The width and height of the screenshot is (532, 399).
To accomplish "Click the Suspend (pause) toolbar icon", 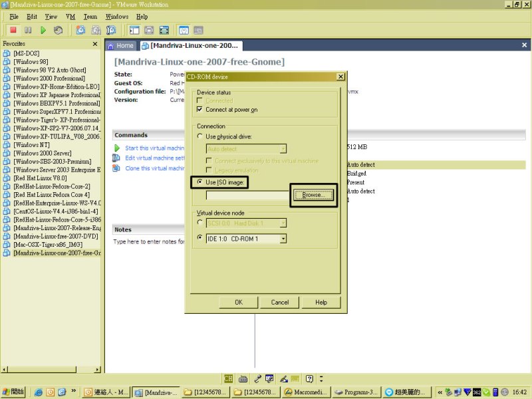I will coord(28,30).
